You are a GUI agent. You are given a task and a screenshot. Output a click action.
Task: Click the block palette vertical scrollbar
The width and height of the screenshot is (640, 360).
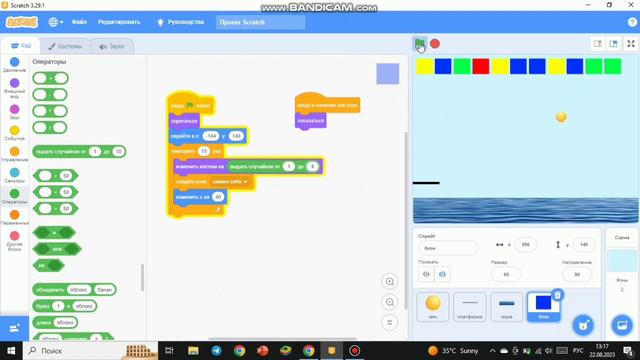click(142, 278)
